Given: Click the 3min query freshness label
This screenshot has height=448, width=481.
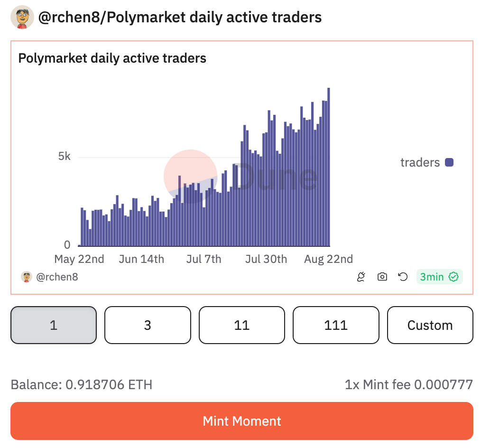Looking at the screenshot, I should [x=432, y=277].
